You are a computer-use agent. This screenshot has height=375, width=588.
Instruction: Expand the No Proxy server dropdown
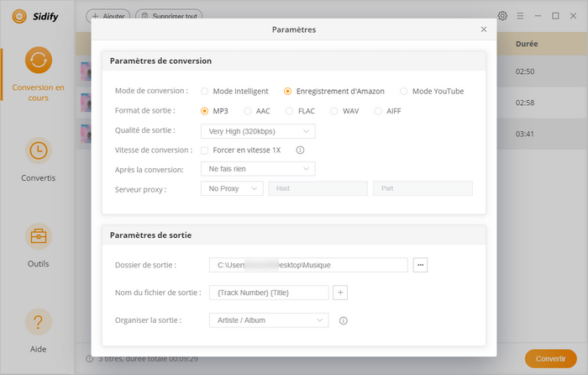[232, 188]
